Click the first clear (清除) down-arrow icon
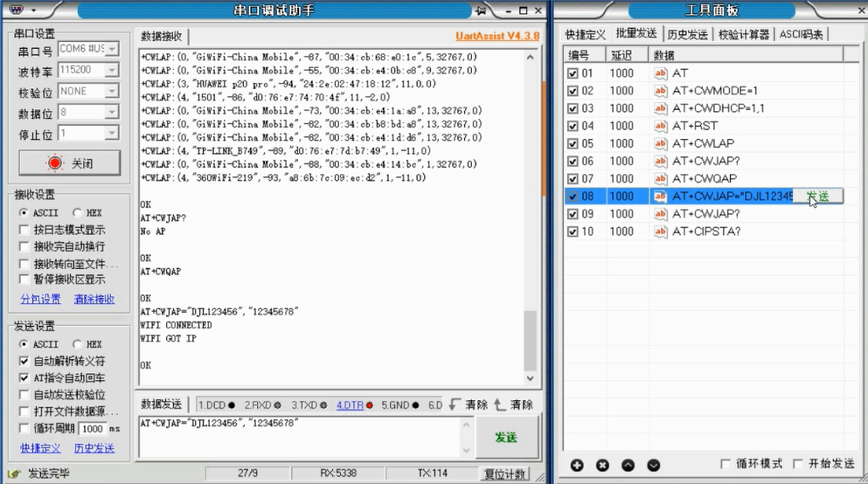This screenshot has height=484, width=868. pos(455,404)
